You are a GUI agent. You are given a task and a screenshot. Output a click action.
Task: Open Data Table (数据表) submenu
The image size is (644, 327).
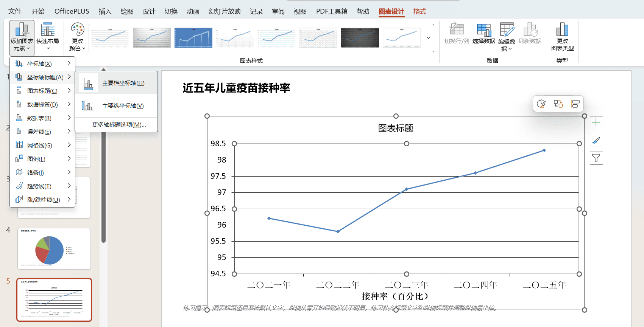[x=42, y=118]
